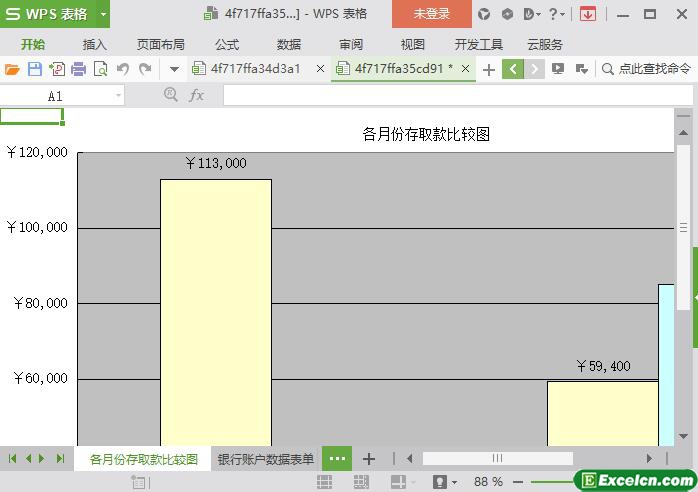Viewport: 698px width, 492px height.
Task: Open the hexagon settings icon in title bar
Action: pyautogui.click(x=507, y=14)
